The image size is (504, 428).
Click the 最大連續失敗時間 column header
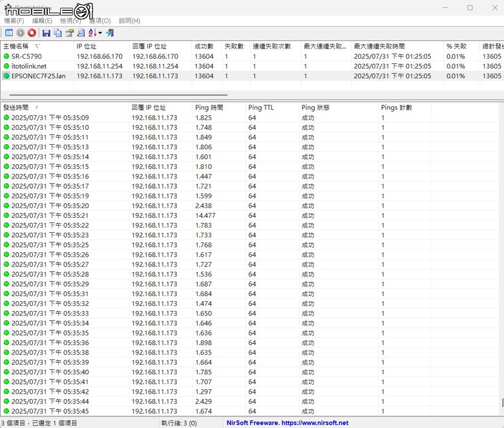[397, 47]
